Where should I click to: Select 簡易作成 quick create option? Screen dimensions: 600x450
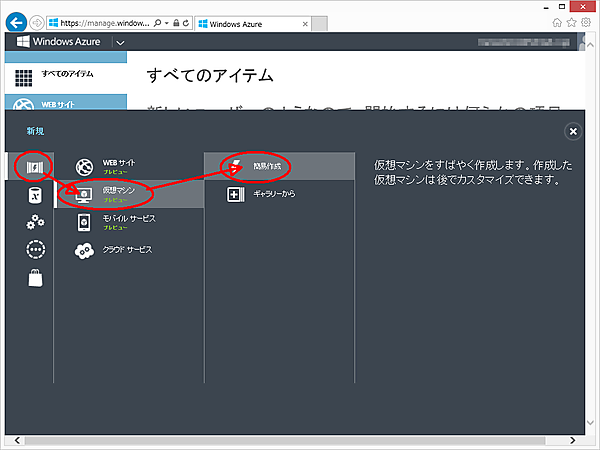tap(279, 166)
